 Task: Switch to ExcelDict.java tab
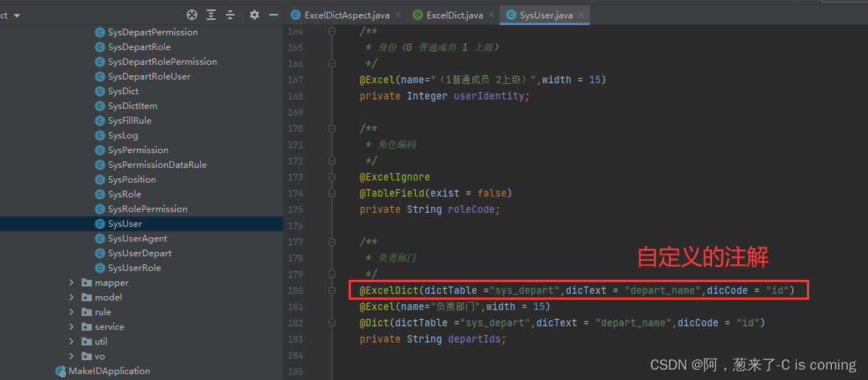[x=455, y=15]
